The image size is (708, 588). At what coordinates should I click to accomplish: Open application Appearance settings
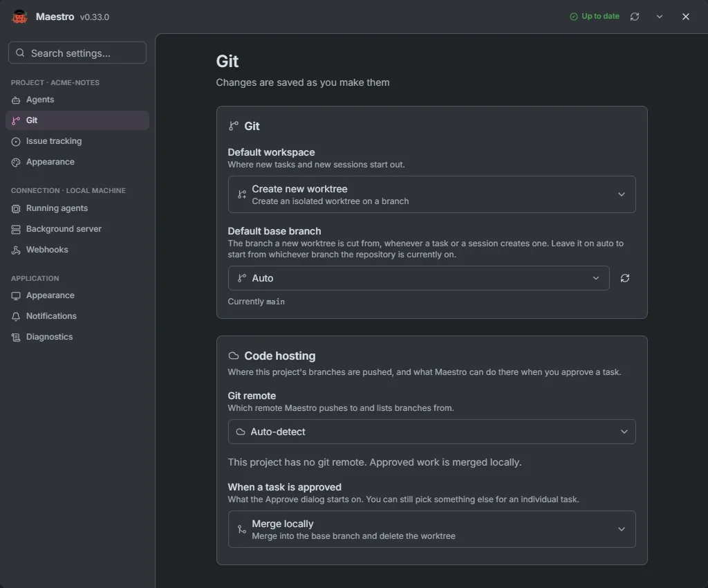click(x=77, y=295)
